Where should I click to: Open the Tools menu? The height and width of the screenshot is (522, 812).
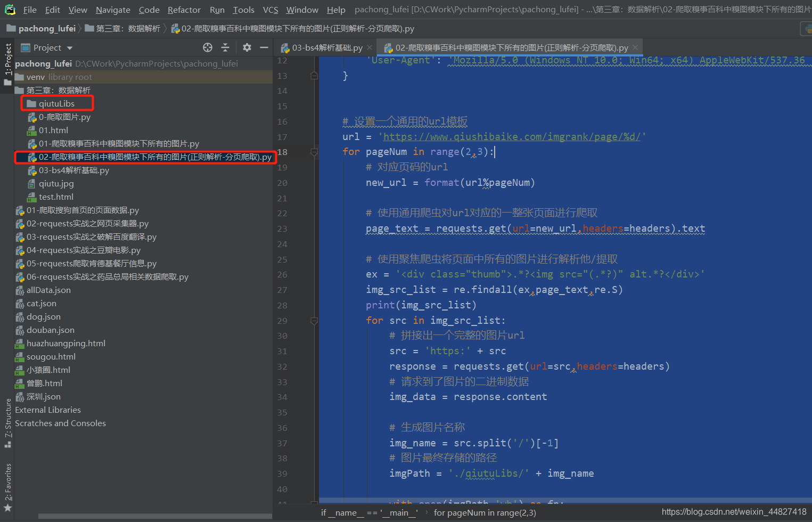pyautogui.click(x=244, y=10)
